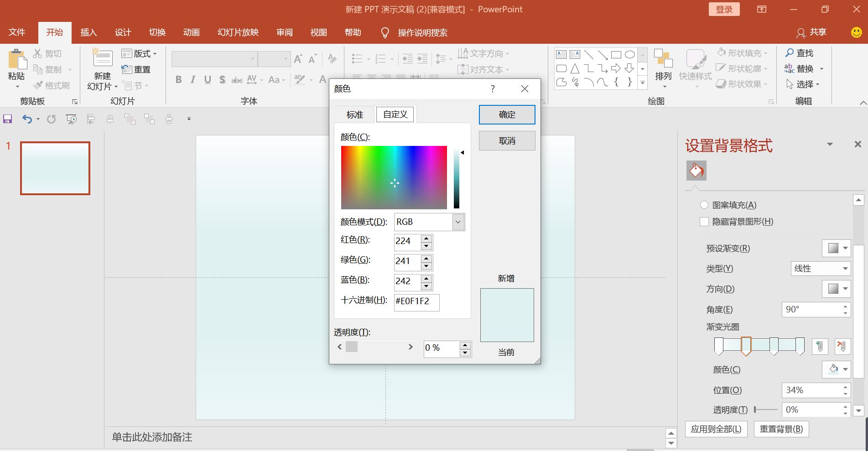Open the 颜色模式 RGB dropdown
Screen dimensions: 868x451
pos(457,222)
